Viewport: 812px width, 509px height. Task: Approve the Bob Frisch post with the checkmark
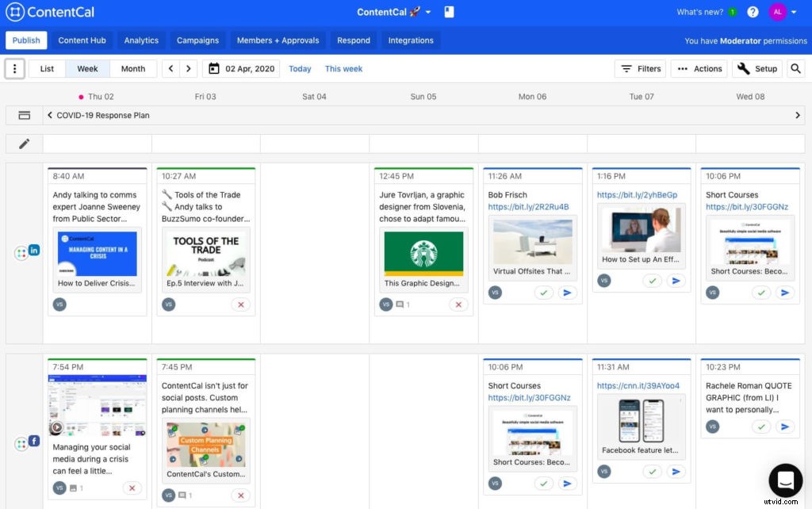544,293
